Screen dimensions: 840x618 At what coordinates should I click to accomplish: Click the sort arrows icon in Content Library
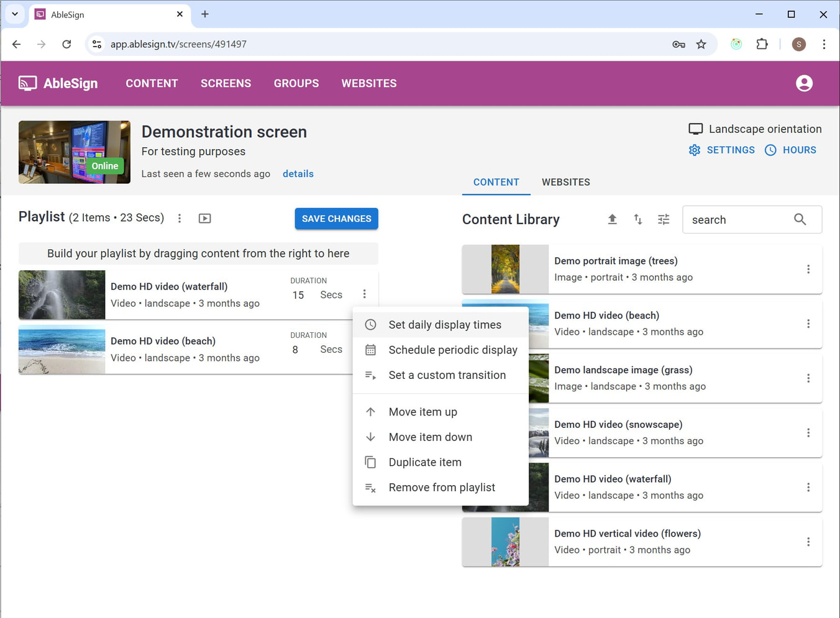[x=638, y=219]
